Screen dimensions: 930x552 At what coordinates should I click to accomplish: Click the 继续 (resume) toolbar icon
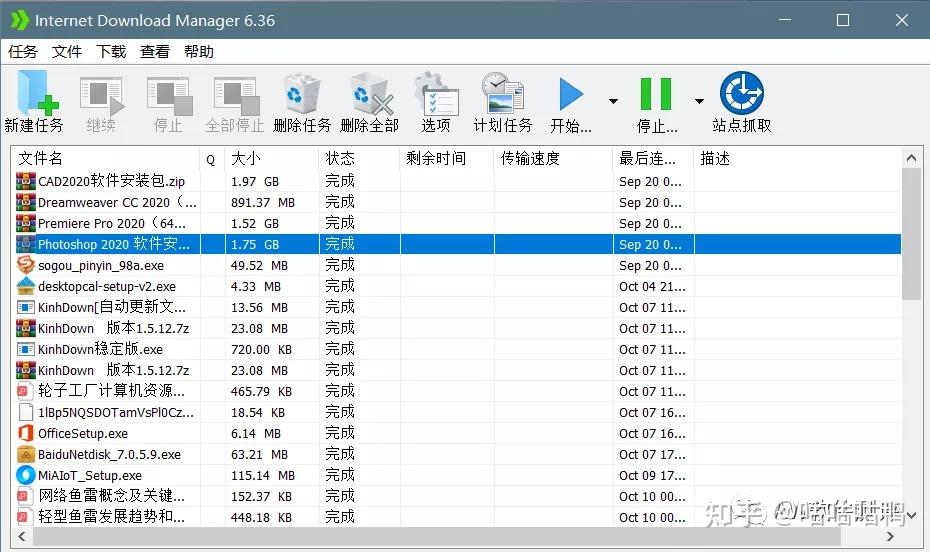coord(101,95)
